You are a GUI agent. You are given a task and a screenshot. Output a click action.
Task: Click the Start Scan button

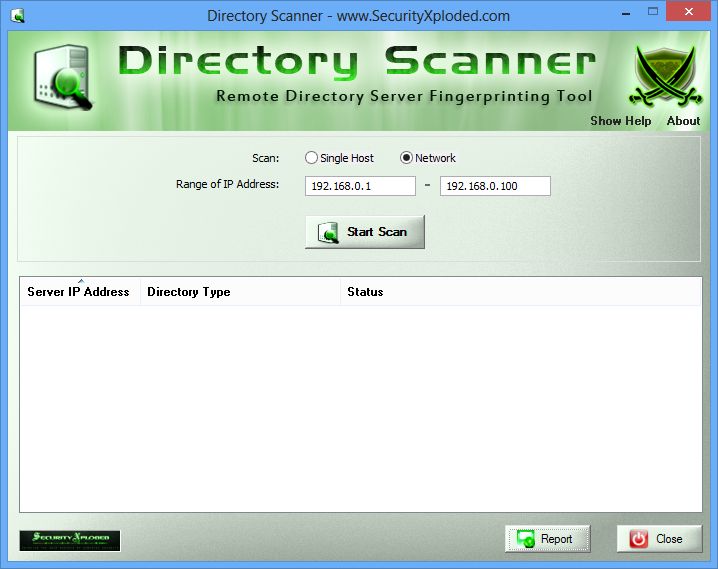(x=365, y=232)
